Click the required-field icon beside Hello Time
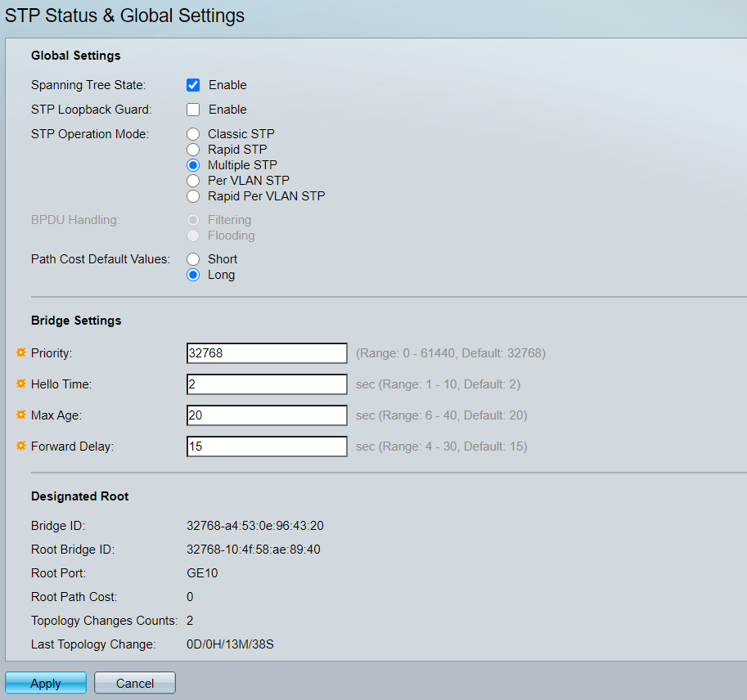The image size is (747, 700). [x=21, y=384]
